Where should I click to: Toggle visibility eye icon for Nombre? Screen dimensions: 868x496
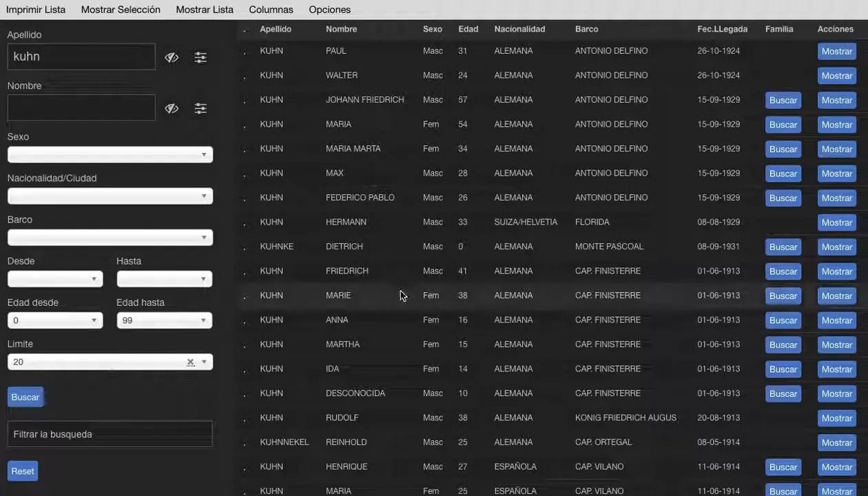coord(172,109)
